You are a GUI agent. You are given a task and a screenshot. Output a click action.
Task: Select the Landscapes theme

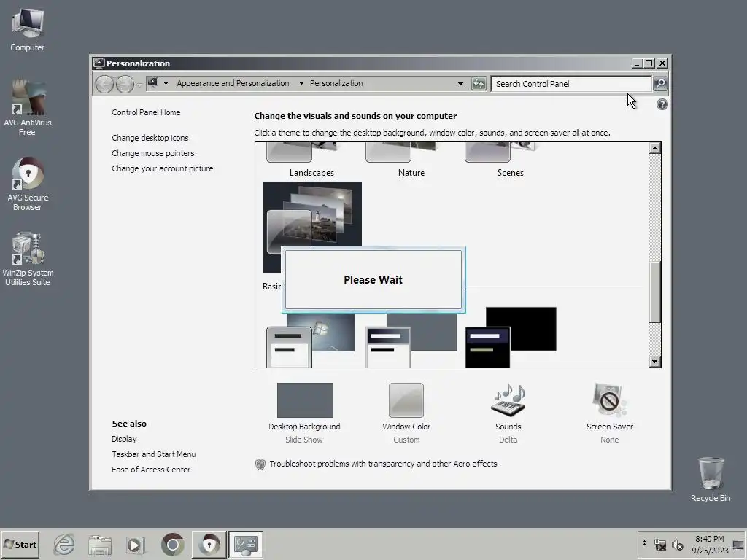click(x=311, y=160)
